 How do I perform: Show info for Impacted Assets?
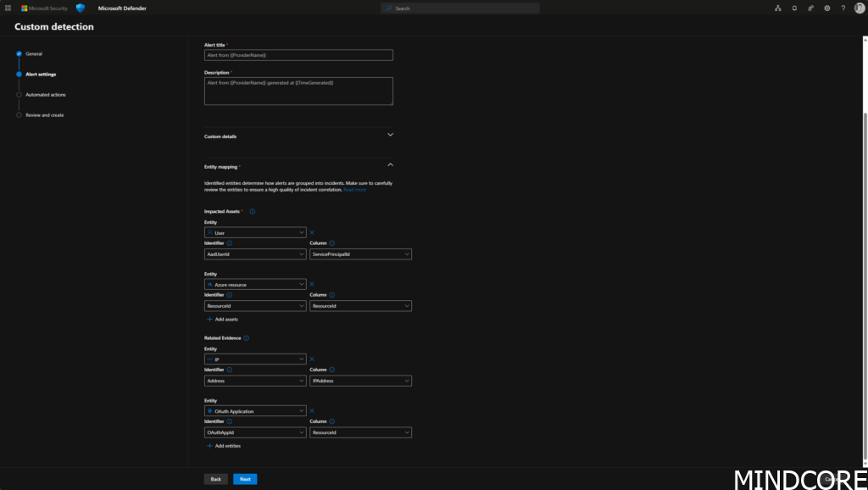(253, 211)
